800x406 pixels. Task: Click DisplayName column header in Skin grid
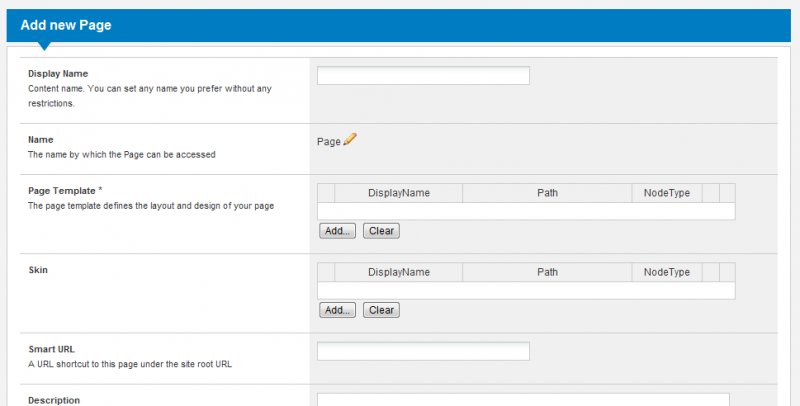398,272
